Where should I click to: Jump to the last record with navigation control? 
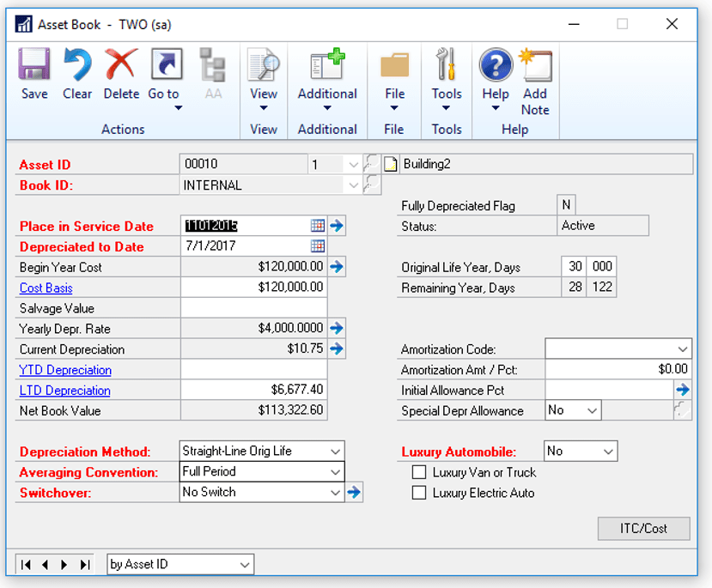tap(83, 564)
